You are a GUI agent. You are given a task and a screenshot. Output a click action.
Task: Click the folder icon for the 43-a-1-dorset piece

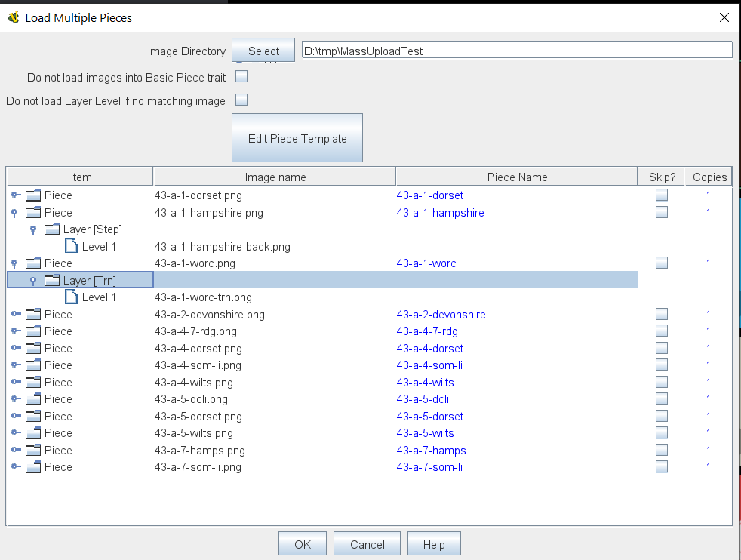33,195
